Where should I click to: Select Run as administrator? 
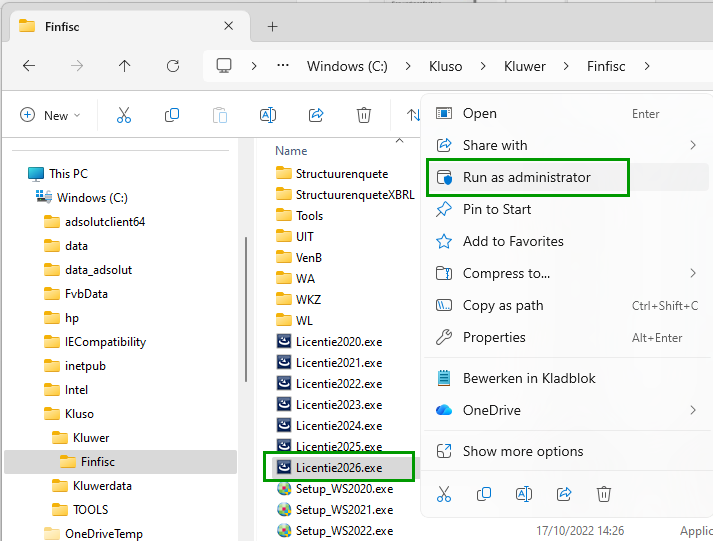pos(526,178)
